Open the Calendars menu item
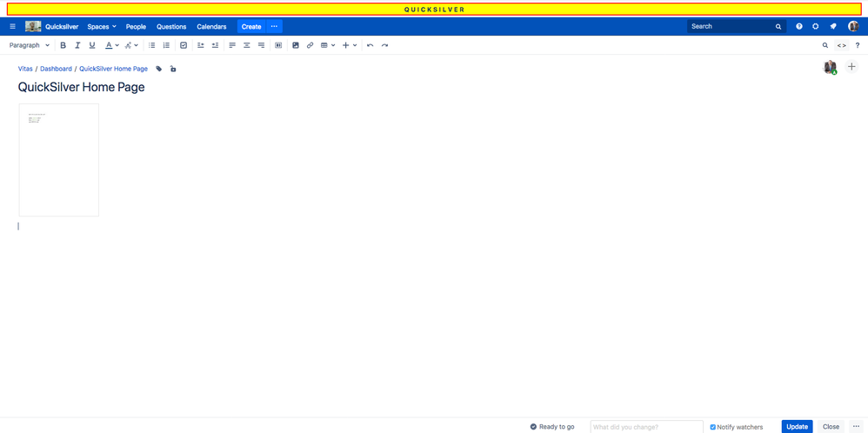Viewport: 868px width, 433px height. [x=211, y=27]
